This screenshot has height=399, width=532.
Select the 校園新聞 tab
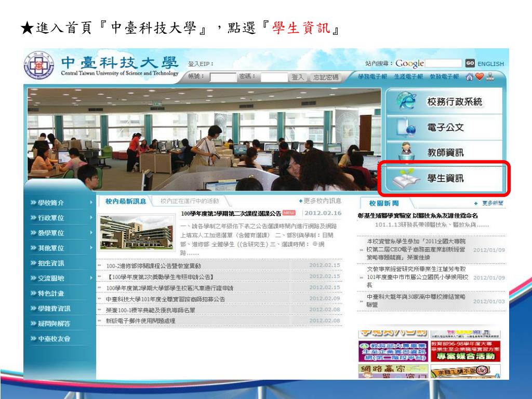pyautogui.click(x=384, y=203)
